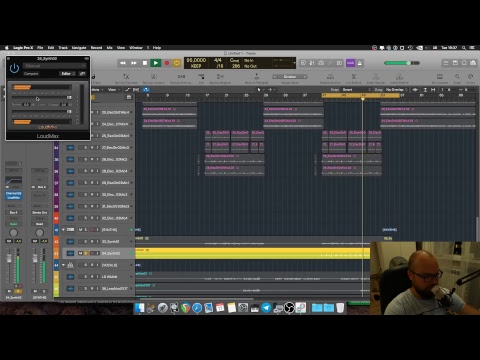Click the tempo value in the LCD display
This screenshot has width=480, height=360.
[x=196, y=60]
